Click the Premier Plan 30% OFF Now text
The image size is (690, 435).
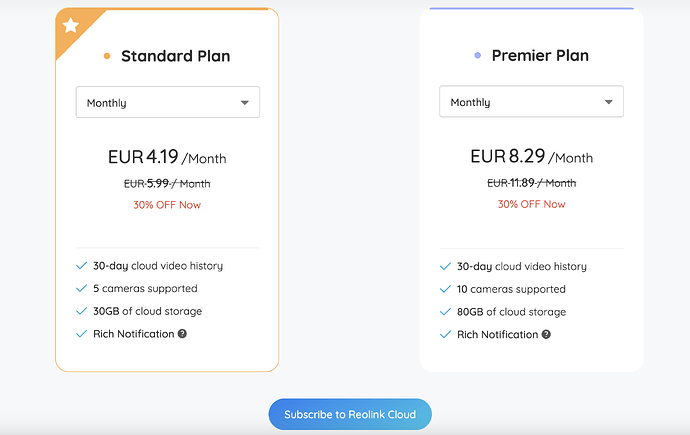(x=531, y=204)
